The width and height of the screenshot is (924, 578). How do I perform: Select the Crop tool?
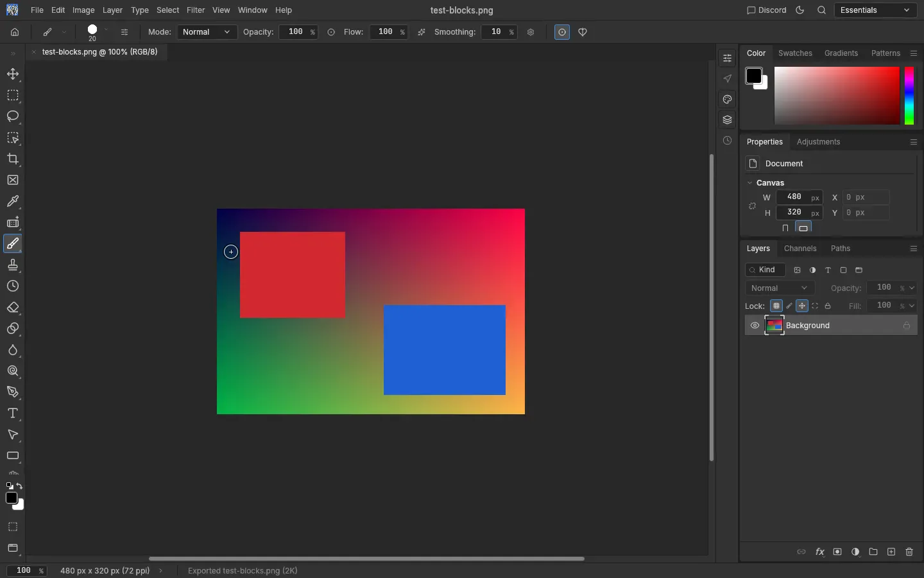(x=13, y=159)
